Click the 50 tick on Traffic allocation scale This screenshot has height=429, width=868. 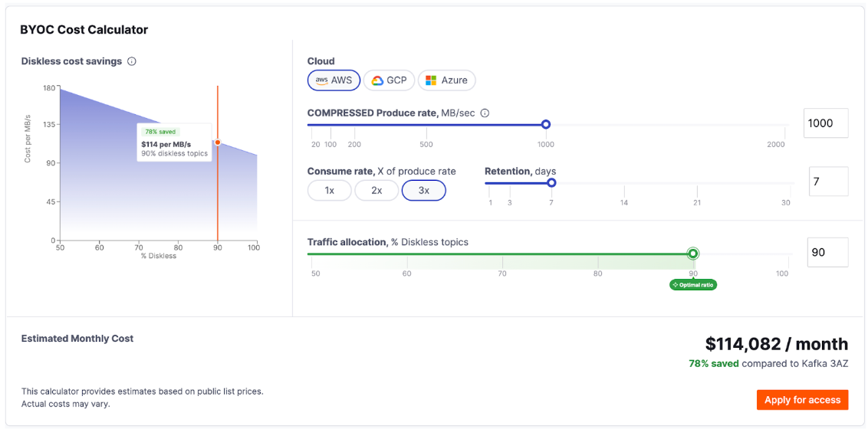(315, 273)
